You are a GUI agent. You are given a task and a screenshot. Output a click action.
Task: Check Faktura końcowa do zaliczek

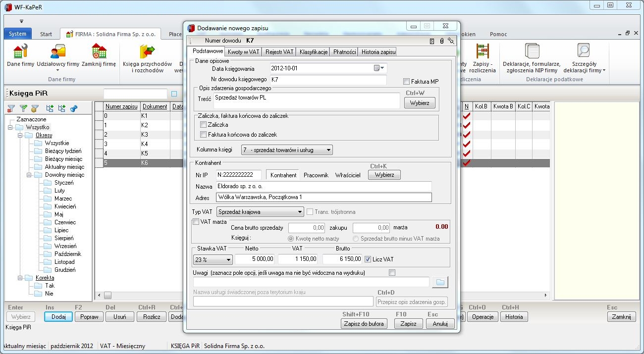(x=203, y=135)
